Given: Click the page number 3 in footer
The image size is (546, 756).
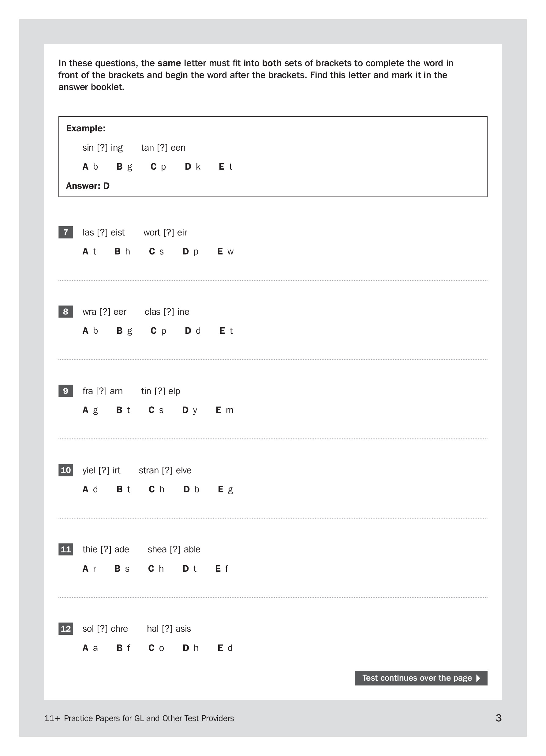Looking at the screenshot, I should pyautogui.click(x=498, y=718).
